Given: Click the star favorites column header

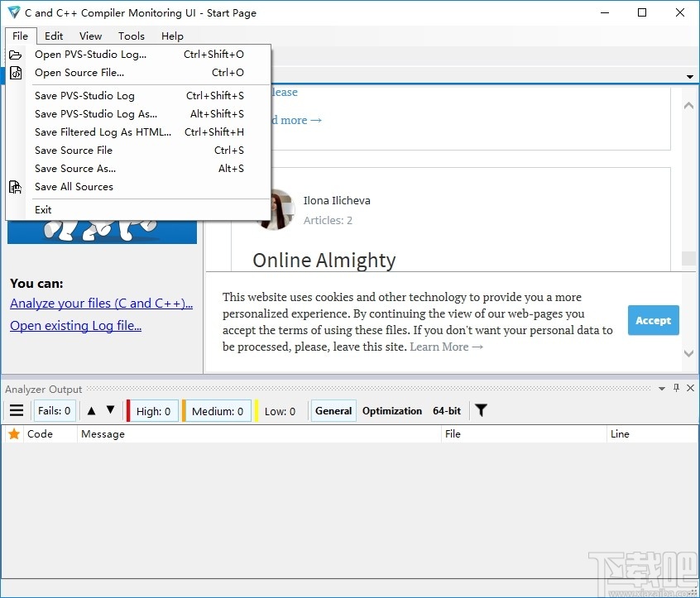Looking at the screenshot, I should tap(14, 433).
